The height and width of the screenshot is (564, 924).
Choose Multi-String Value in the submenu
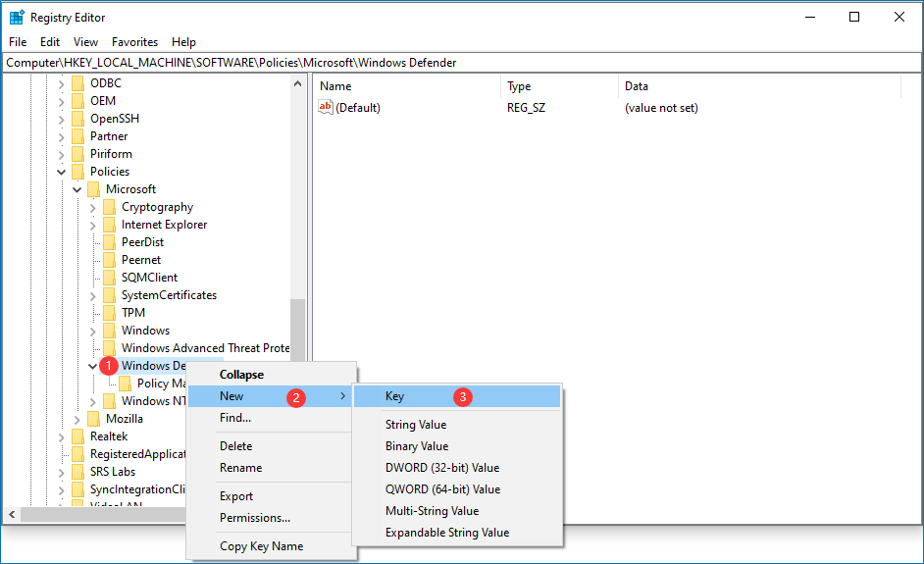457,510
